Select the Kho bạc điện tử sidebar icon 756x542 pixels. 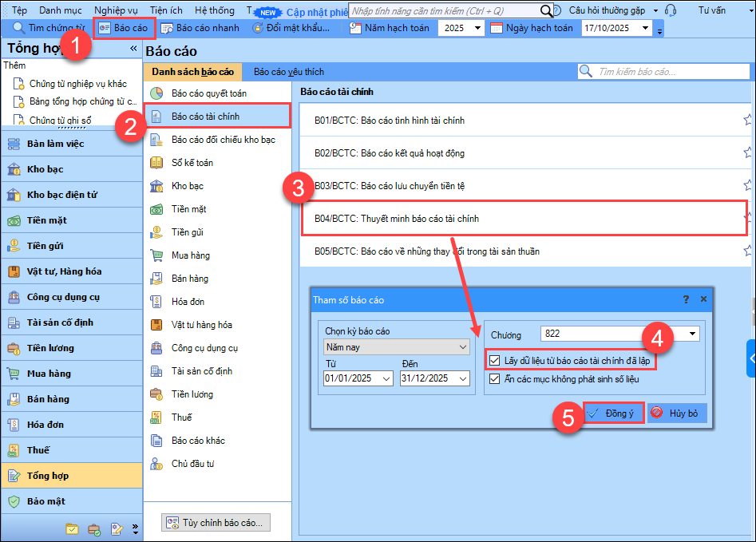tap(14, 195)
